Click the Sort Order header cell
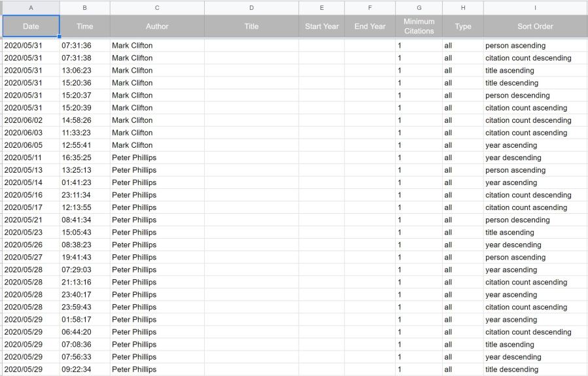The height and width of the screenshot is (376, 588). [x=535, y=26]
